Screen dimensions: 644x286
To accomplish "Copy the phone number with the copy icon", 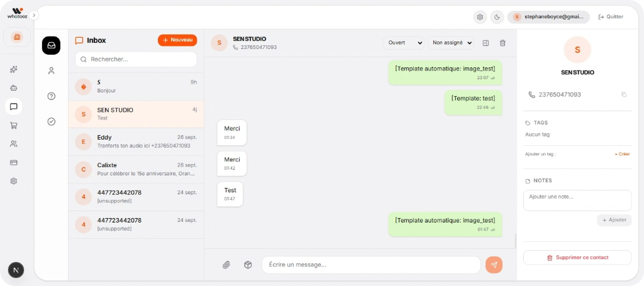I will pyautogui.click(x=624, y=95).
